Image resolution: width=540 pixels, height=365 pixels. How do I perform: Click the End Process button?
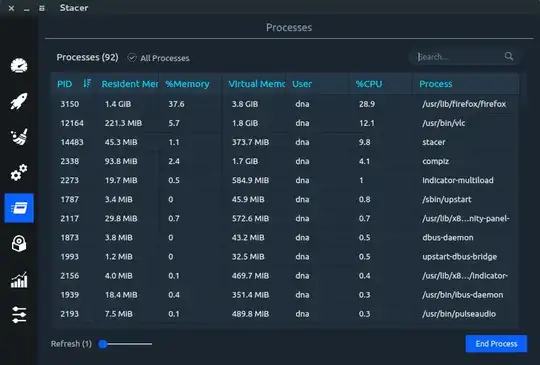tap(496, 344)
